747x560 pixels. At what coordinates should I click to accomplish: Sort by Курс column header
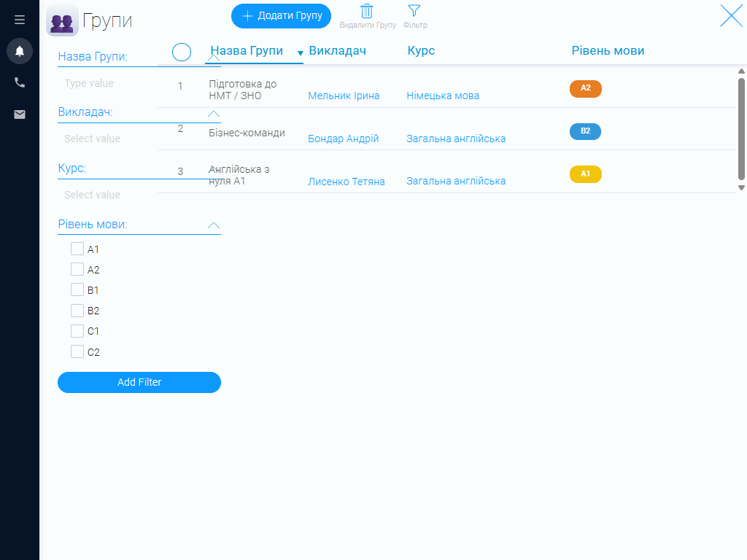click(x=421, y=50)
